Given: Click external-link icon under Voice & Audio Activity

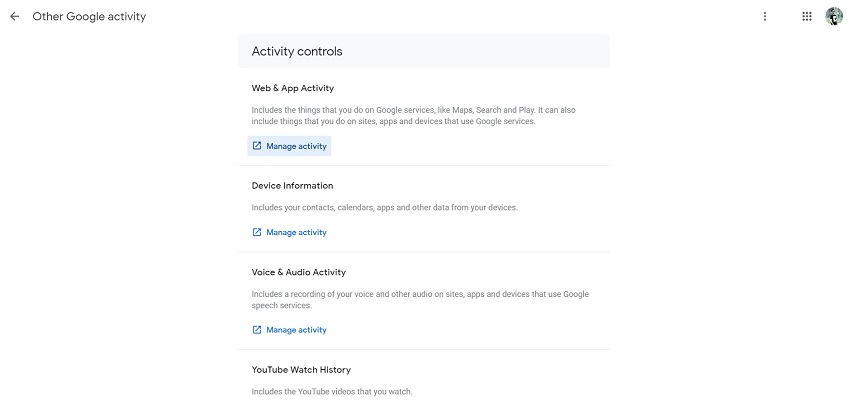Looking at the screenshot, I should pos(257,330).
